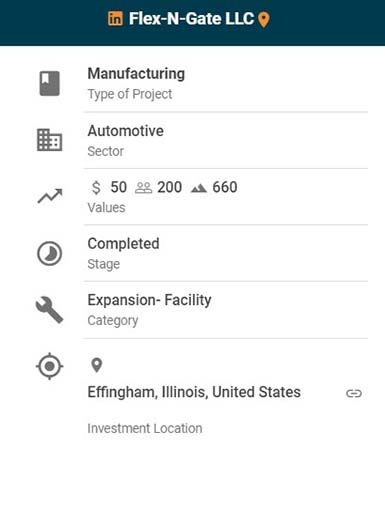Click the building icon next to Sector
Viewport: 385px width, 527px height.
pos(49,140)
